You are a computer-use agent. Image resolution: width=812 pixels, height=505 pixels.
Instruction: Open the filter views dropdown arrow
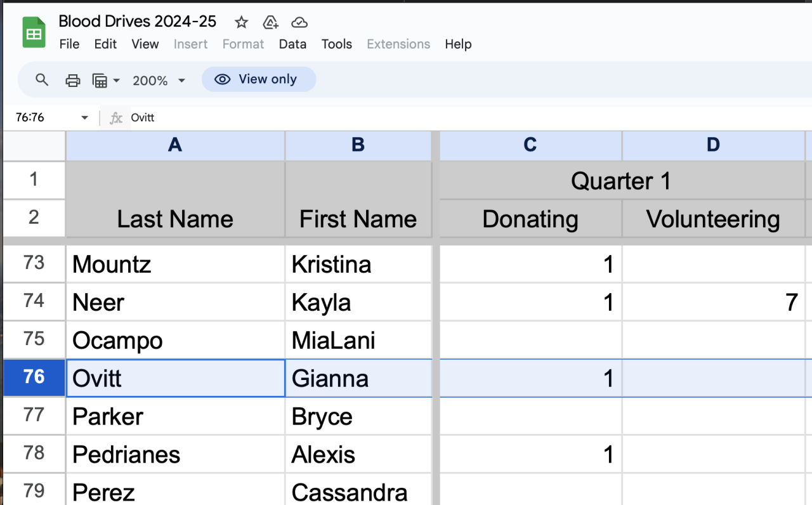116,81
